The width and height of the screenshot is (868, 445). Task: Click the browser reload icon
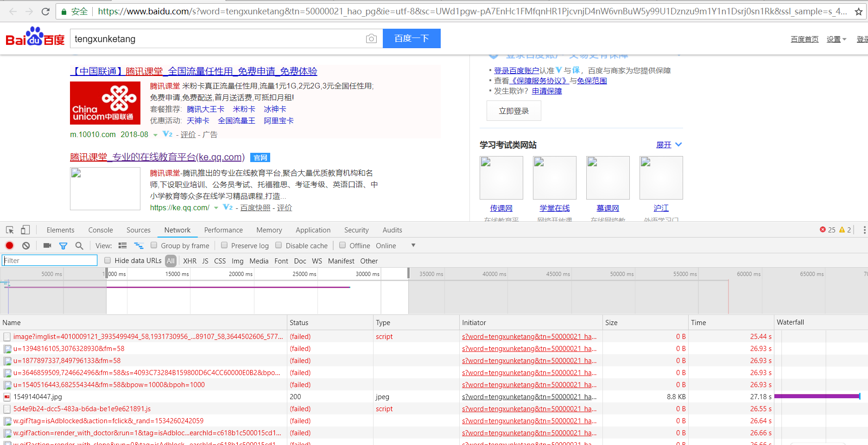[45, 12]
